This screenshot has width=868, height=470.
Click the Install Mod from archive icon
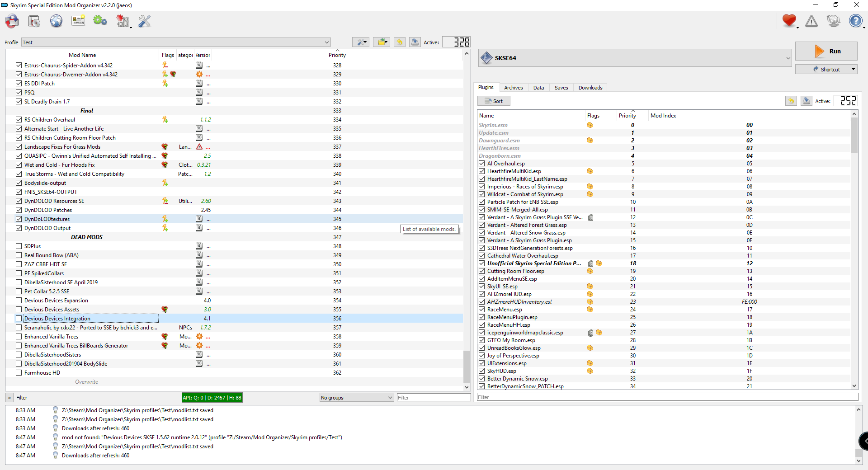click(x=12, y=21)
